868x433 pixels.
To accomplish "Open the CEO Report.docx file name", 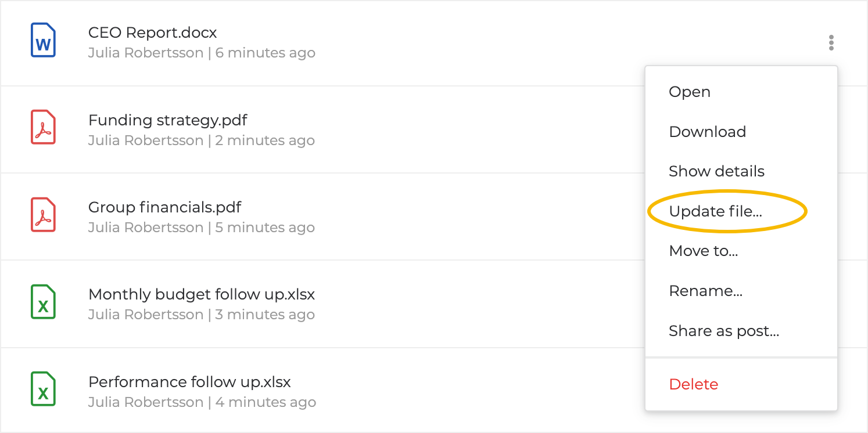I will [153, 33].
